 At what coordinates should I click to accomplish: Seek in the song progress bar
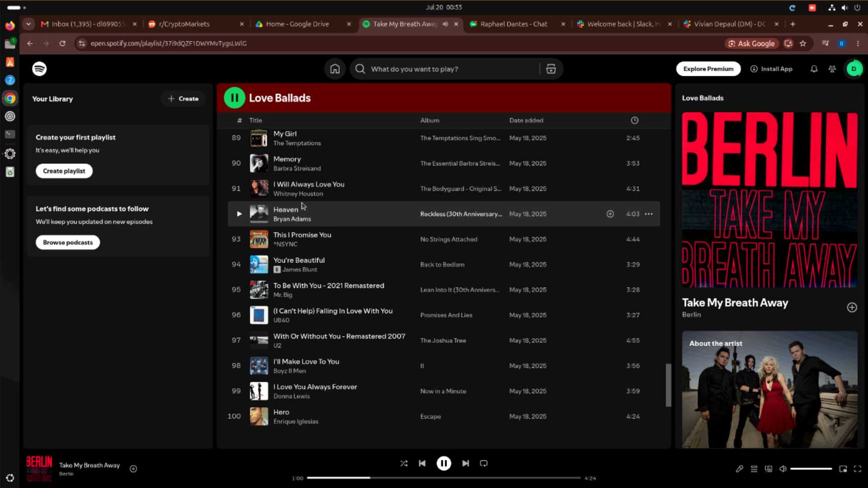tap(443, 478)
